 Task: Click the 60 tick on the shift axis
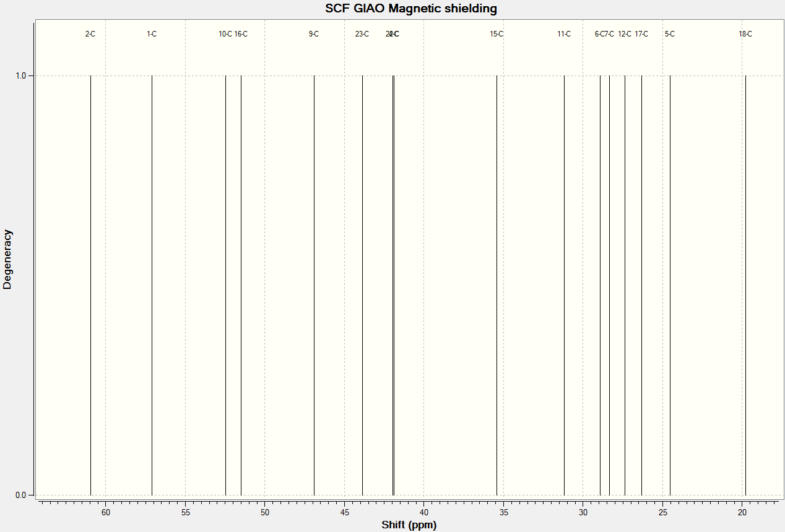click(106, 513)
